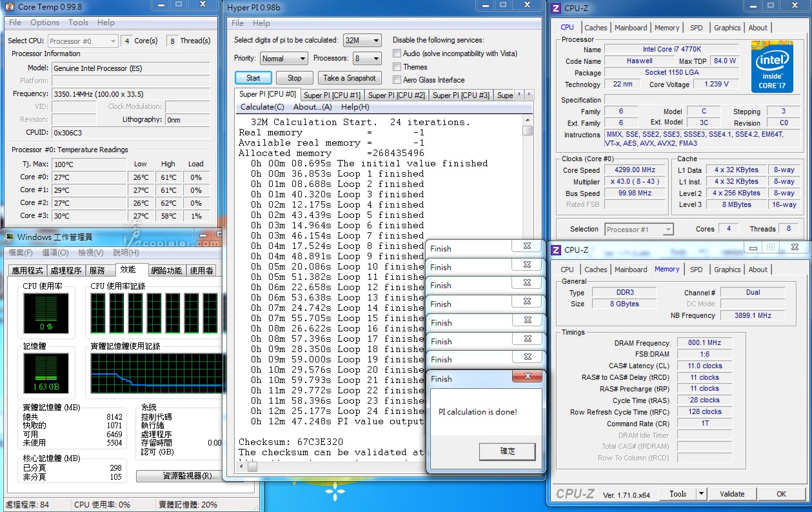
Task: Select Task Manager 處理程序 tab
Action: (x=66, y=271)
